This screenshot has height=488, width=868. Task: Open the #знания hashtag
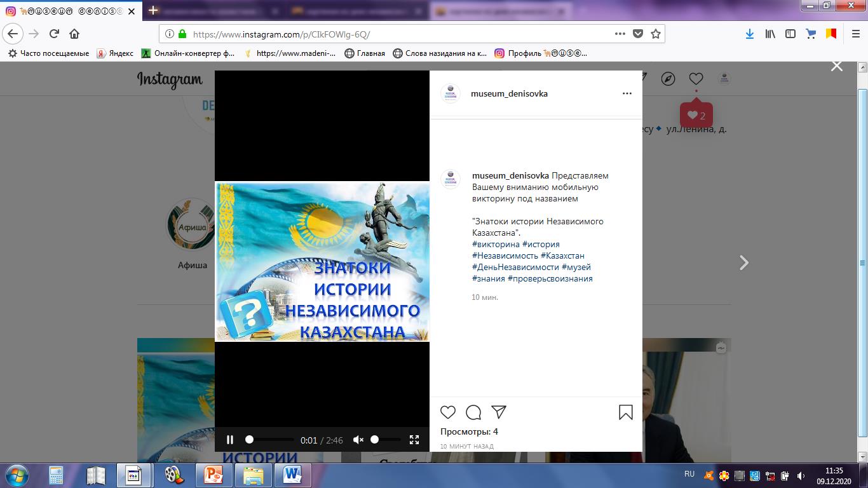point(489,279)
